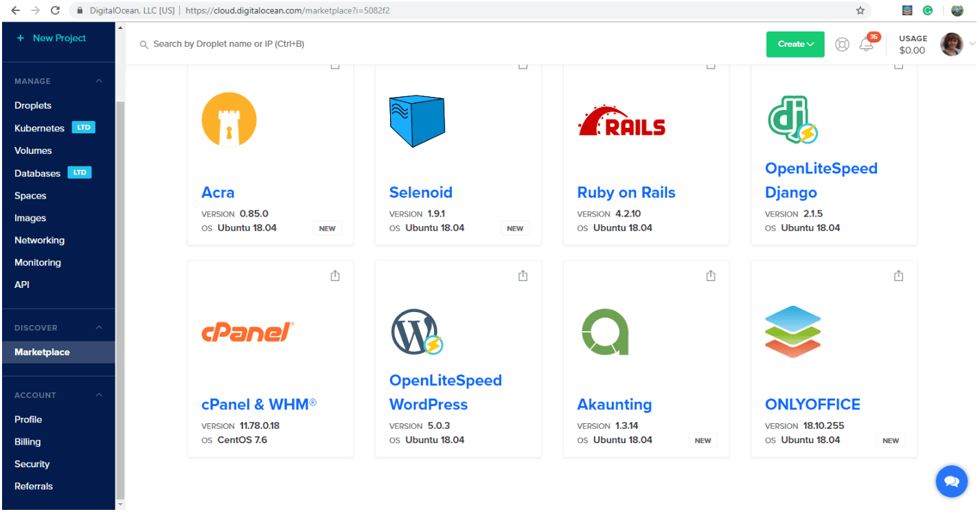Click the Grammarly extension icon

click(928, 10)
